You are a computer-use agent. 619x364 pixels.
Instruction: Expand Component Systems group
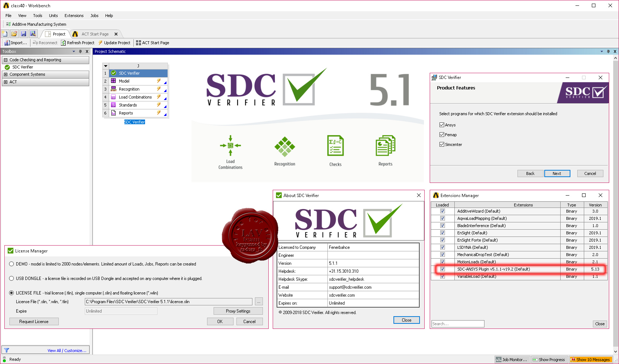point(5,74)
